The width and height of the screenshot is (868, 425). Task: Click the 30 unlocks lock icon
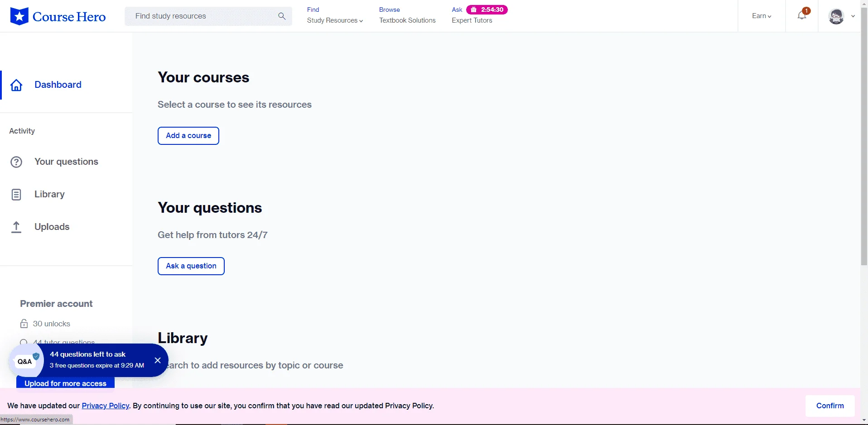(24, 324)
